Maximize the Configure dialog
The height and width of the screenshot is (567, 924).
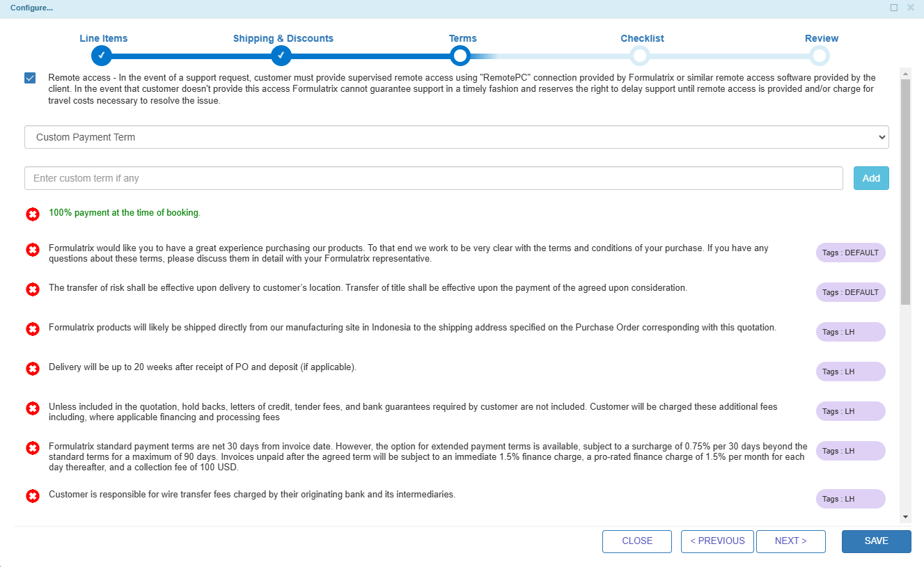894,8
